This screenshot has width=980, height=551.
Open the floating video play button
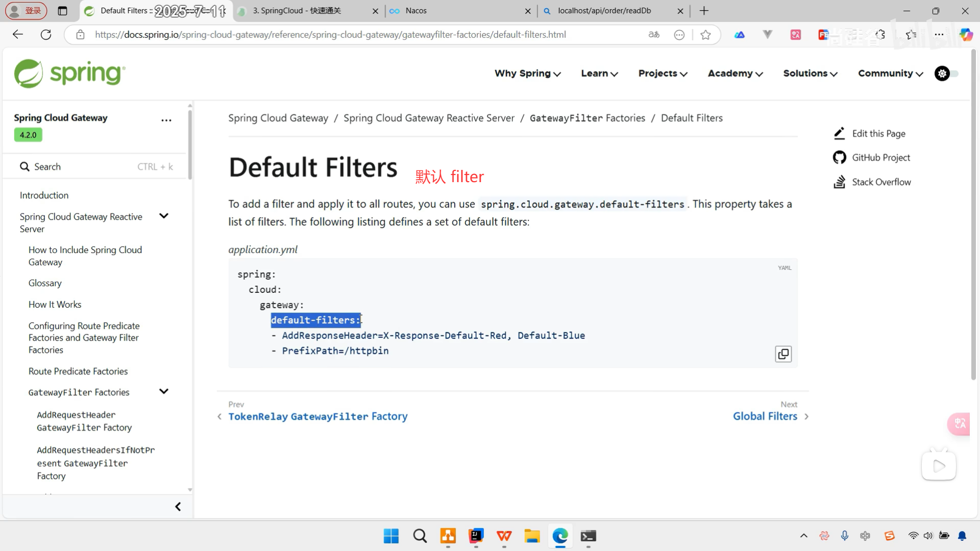[x=938, y=466]
